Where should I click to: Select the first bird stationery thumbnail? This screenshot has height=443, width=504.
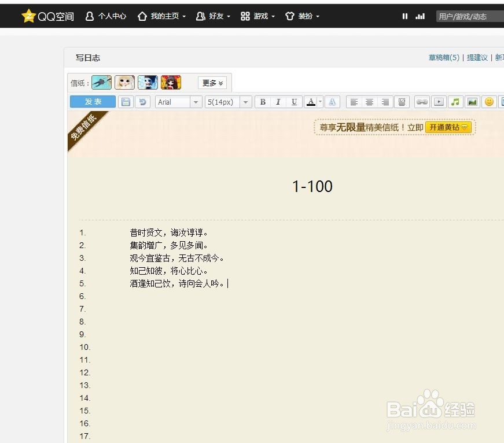pyautogui.click(x=102, y=83)
